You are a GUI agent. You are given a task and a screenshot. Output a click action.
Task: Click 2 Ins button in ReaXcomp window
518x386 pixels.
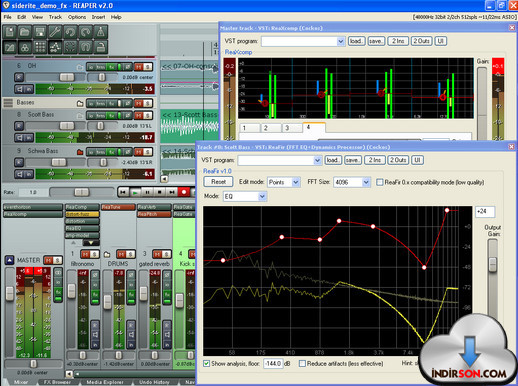click(x=398, y=41)
